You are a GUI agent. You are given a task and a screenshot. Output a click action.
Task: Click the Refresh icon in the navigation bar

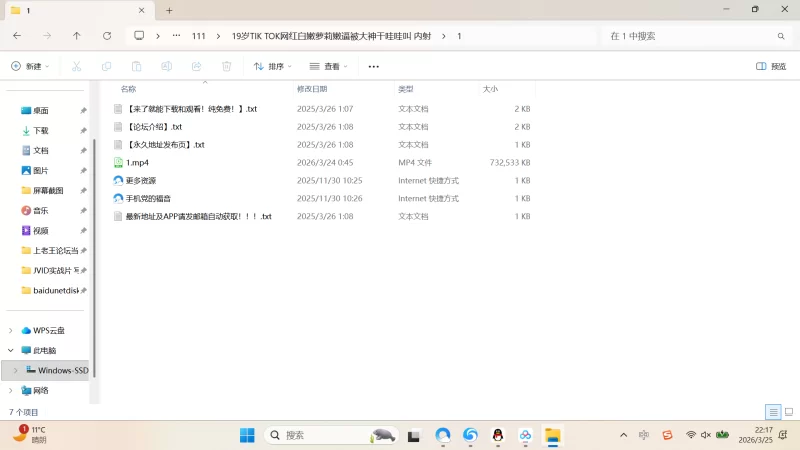click(107, 35)
